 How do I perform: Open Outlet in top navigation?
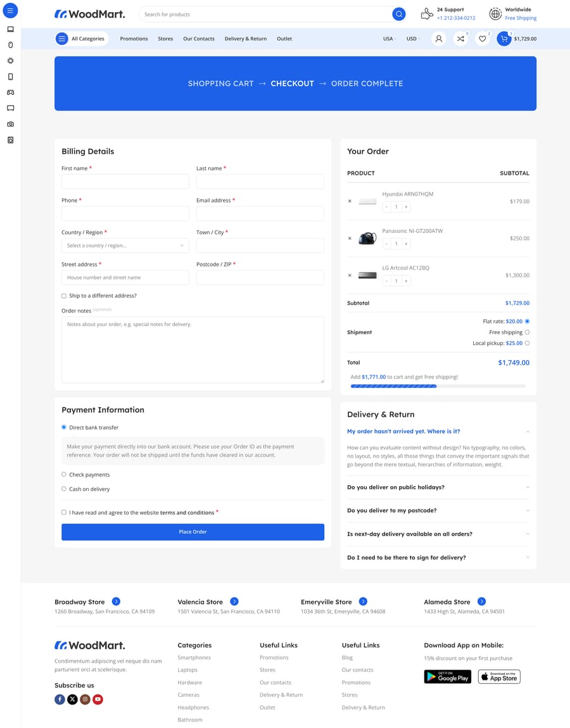[x=284, y=39]
